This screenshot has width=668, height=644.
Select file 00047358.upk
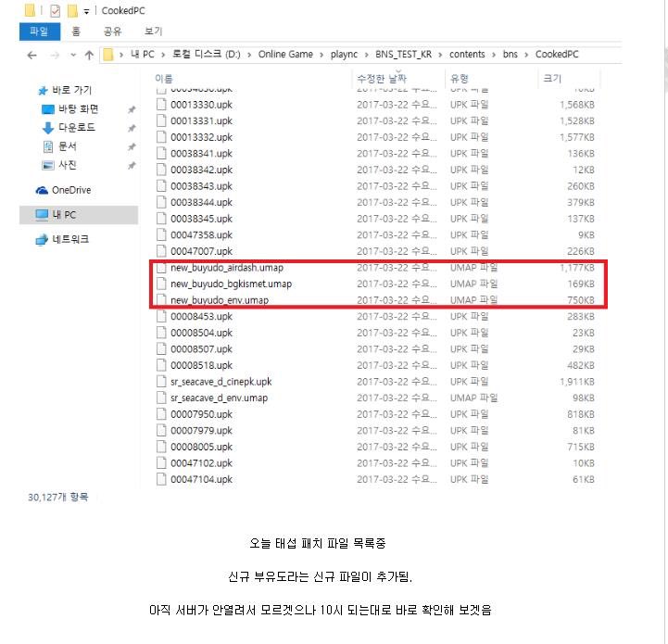point(201,234)
